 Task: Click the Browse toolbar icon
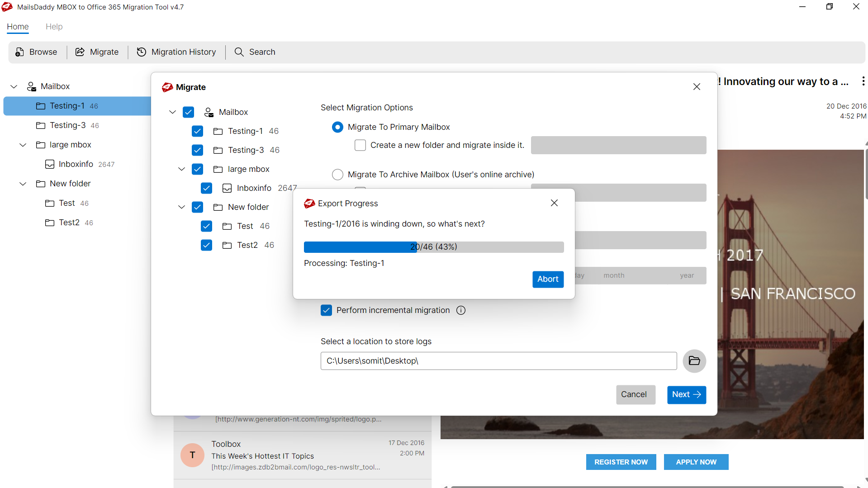[x=19, y=52]
